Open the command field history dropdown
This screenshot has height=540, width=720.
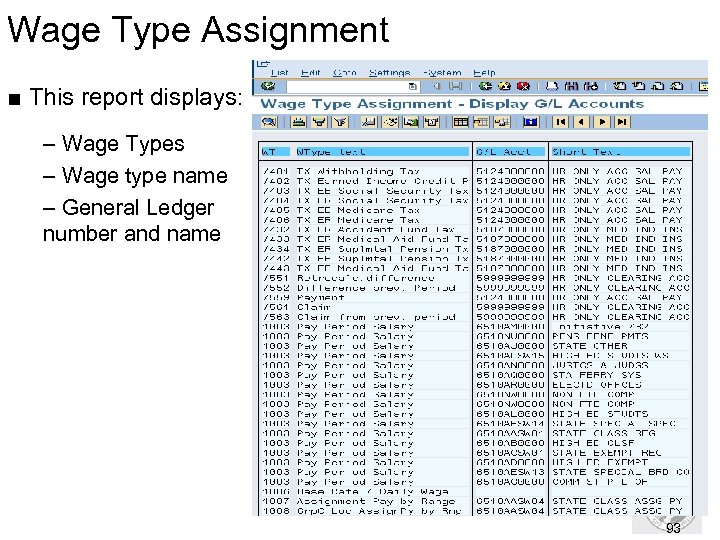[412, 86]
